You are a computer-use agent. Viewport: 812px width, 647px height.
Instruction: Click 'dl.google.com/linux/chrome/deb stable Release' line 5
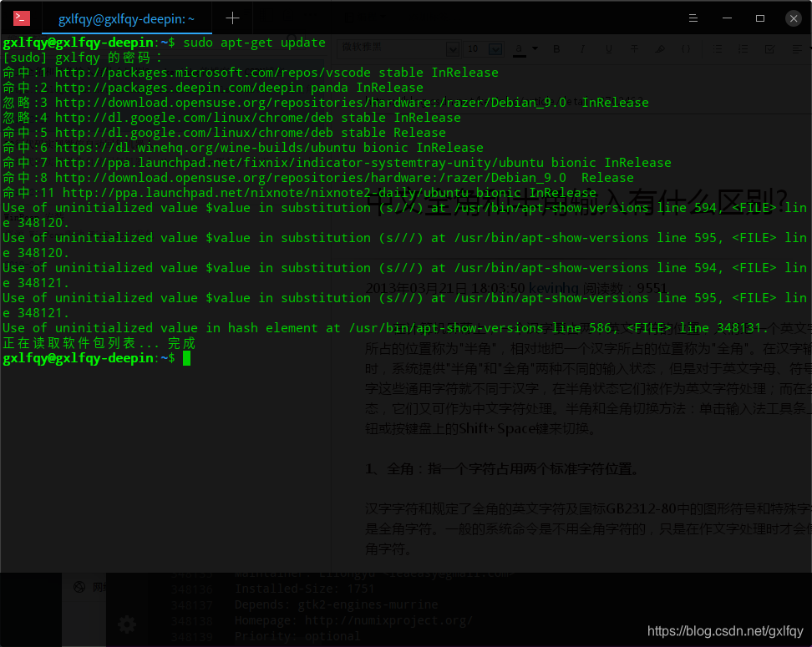(x=224, y=133)
